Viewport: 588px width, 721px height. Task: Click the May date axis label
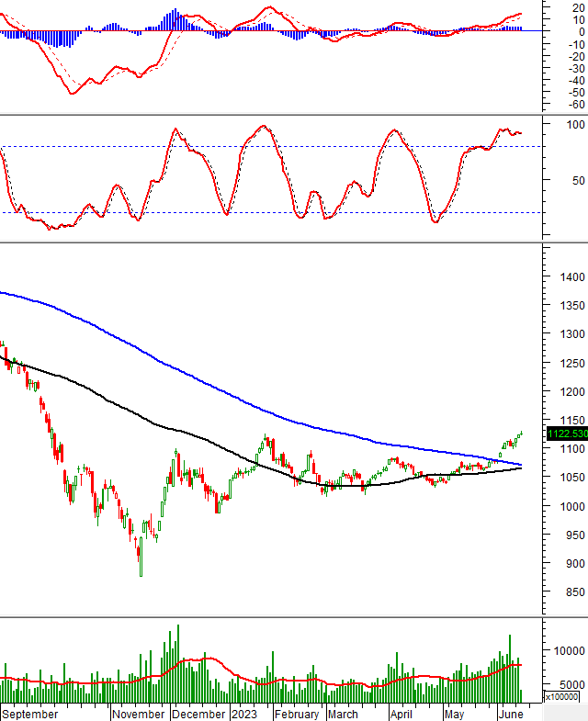coord(454,714)
